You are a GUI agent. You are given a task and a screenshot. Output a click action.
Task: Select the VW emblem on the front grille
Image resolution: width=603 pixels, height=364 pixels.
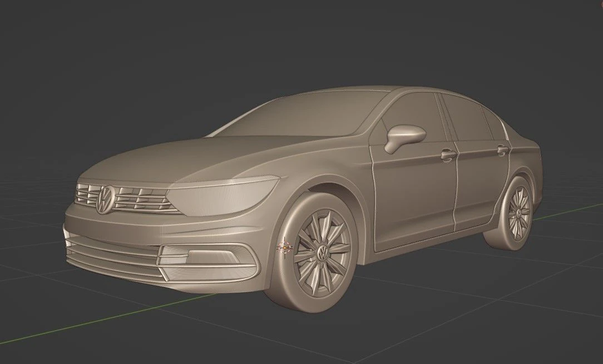pos(105,200)
